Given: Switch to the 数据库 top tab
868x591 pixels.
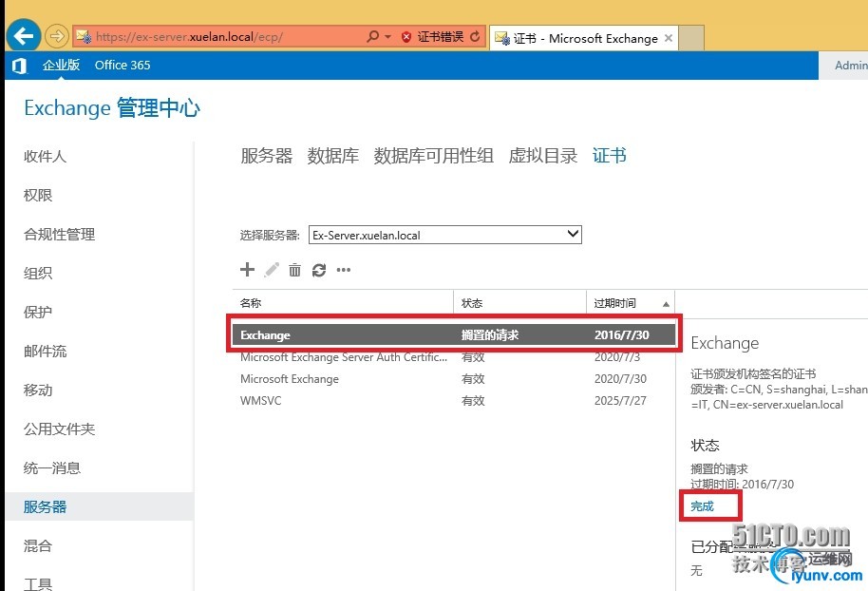Looking at the screenshot, I should coord(333,156).
